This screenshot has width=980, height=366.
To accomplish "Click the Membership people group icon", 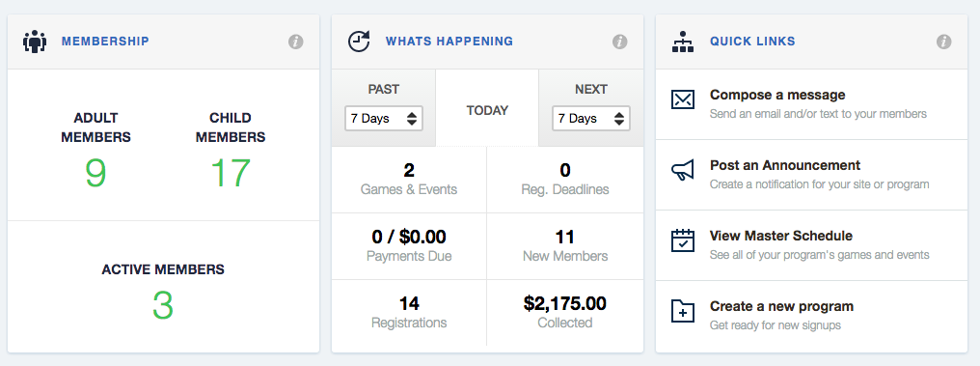I will [x=35, y=42].
